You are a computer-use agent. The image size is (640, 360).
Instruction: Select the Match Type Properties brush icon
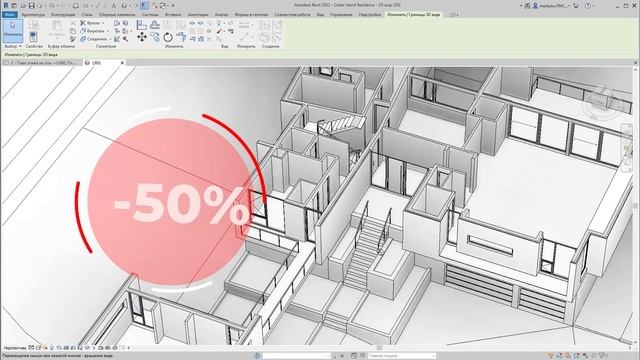pos(73,39)
